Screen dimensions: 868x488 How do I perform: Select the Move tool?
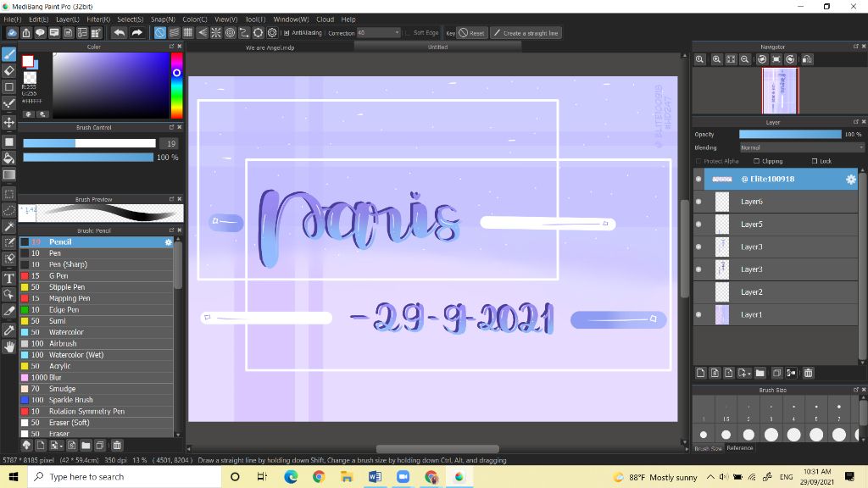[8, 122]
